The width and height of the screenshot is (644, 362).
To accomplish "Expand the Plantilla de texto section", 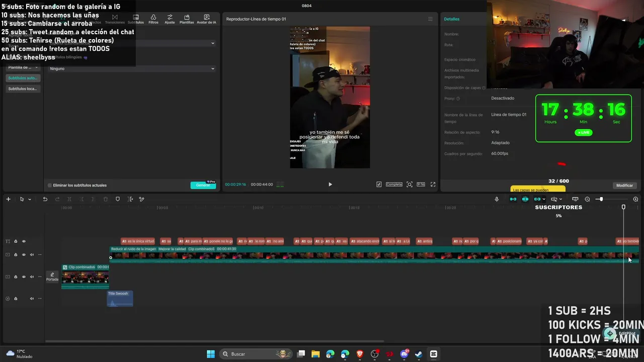I will 23,67.
